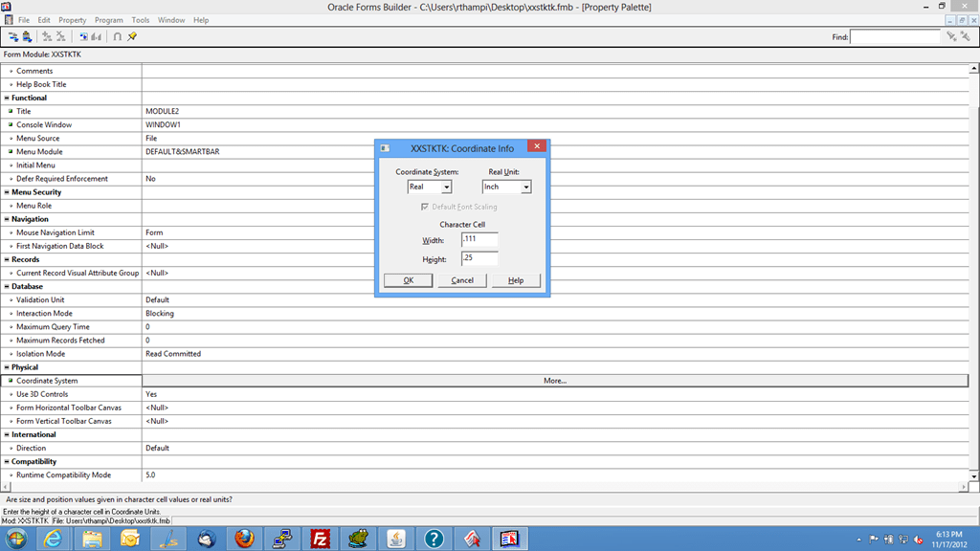Open File Explorer from the taskbar
The height and width of the screenshot is (551, 980).
pyautogui.click(x=92, y=539)
